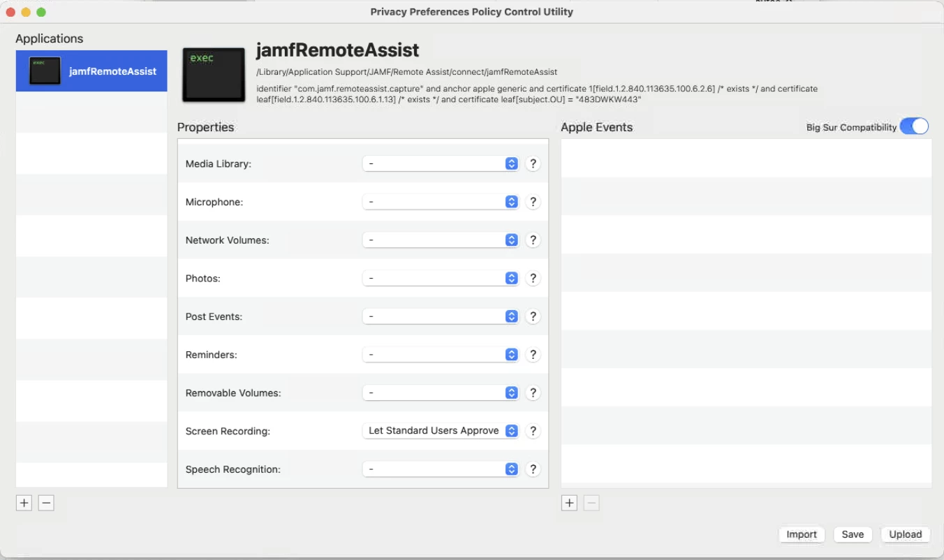Click help icon for Post Events
This screenshot has width=944, height=560.
533,316
